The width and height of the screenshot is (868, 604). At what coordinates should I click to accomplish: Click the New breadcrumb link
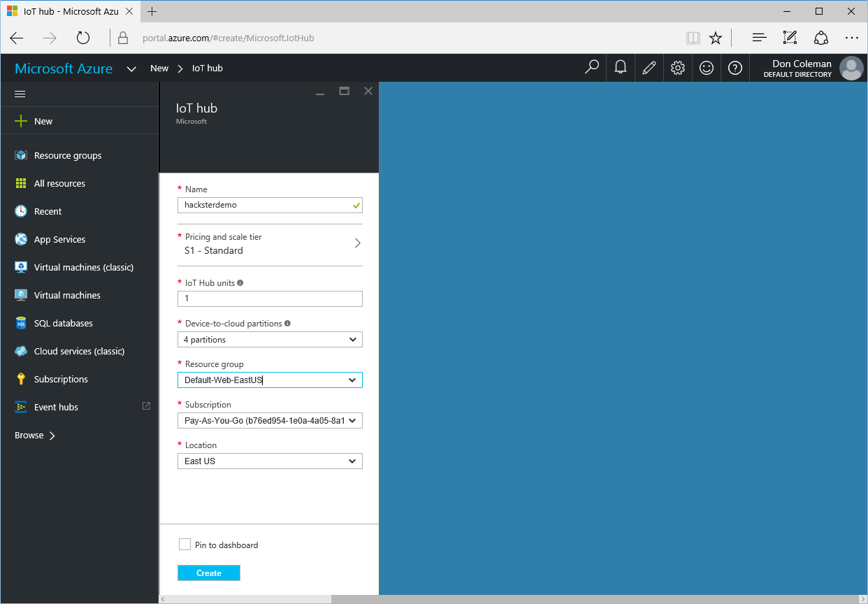[159, 68]
